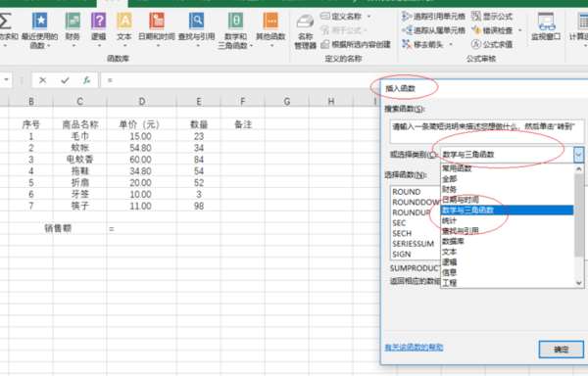The width and height of the screenshot is (588, 376).
Task: Click the cell containing 电蚊香
Action: (x=80, y=160)
